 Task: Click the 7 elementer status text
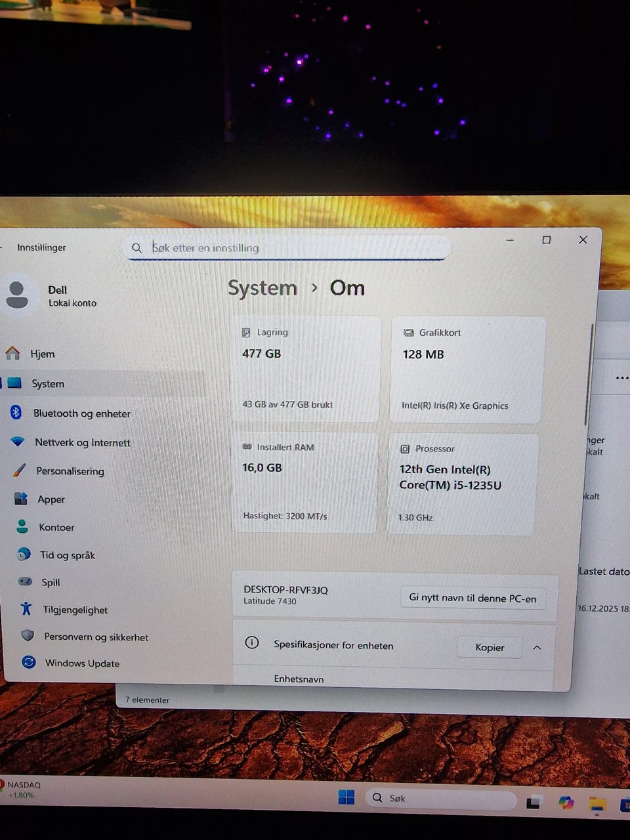click(147, 700)
